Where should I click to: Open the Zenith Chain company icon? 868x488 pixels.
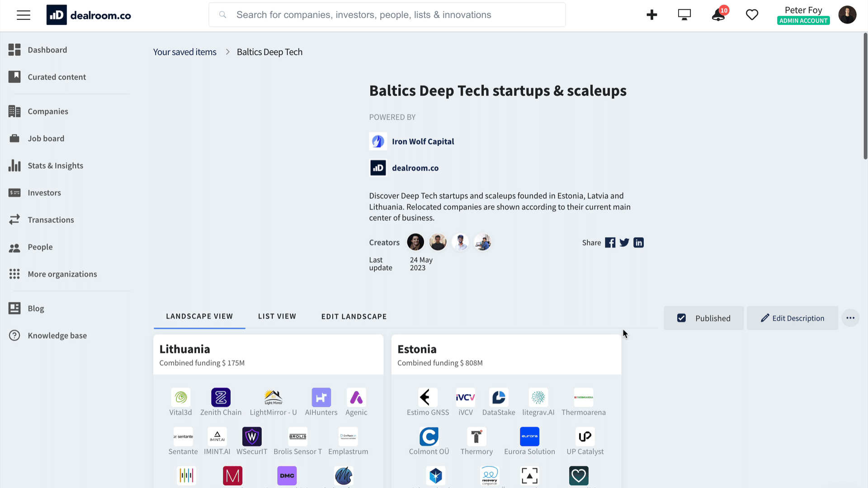tap(221, 397)
